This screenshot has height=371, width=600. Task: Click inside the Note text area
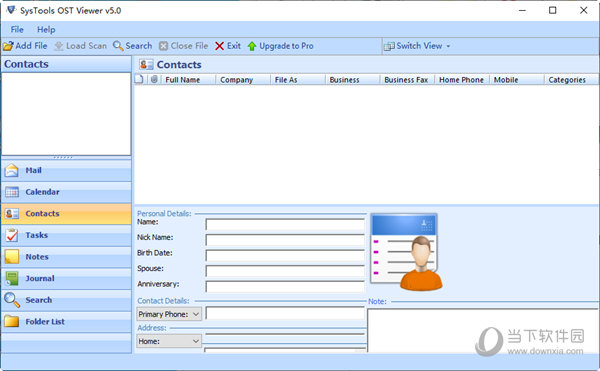[x=483, y=330]
